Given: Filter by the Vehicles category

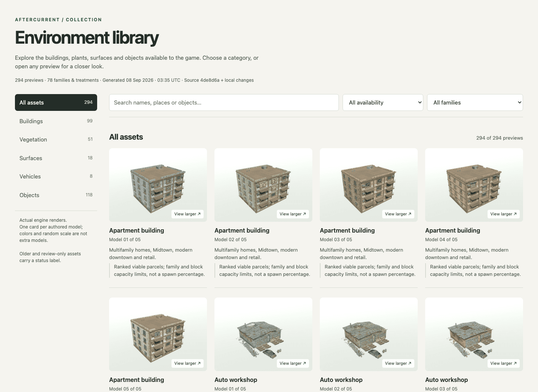Looking at the screenshot, I should (x=56, y=176).
